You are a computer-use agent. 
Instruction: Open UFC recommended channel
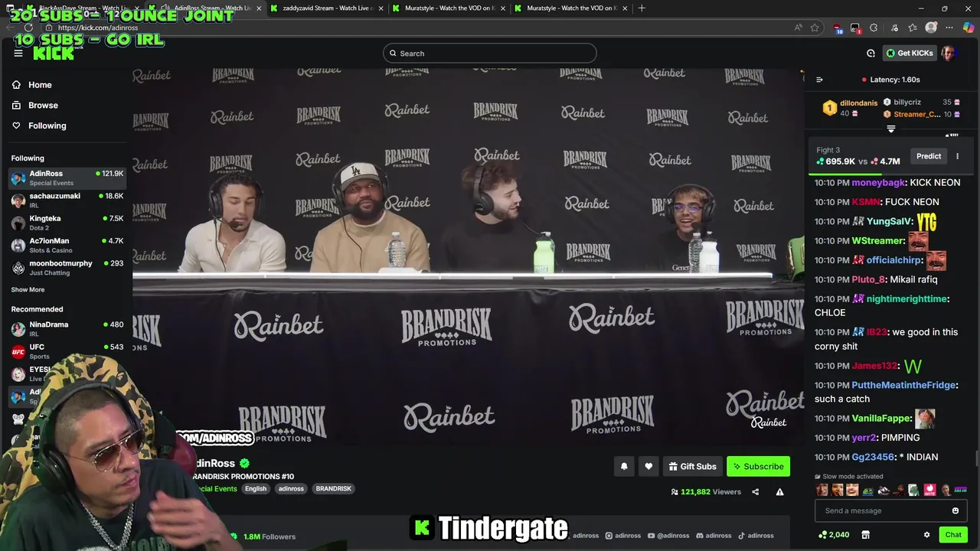pos(67,351)
